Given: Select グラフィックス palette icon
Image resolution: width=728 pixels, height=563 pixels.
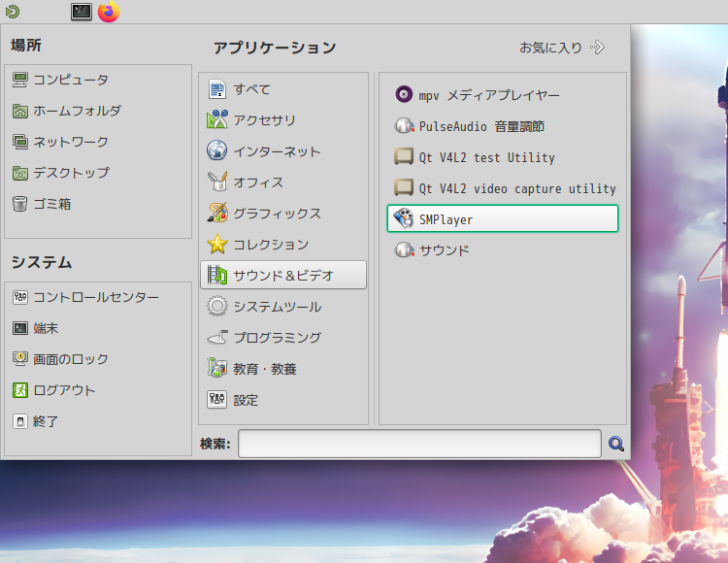Looking at the screenshot, I should tap(216, 213).
